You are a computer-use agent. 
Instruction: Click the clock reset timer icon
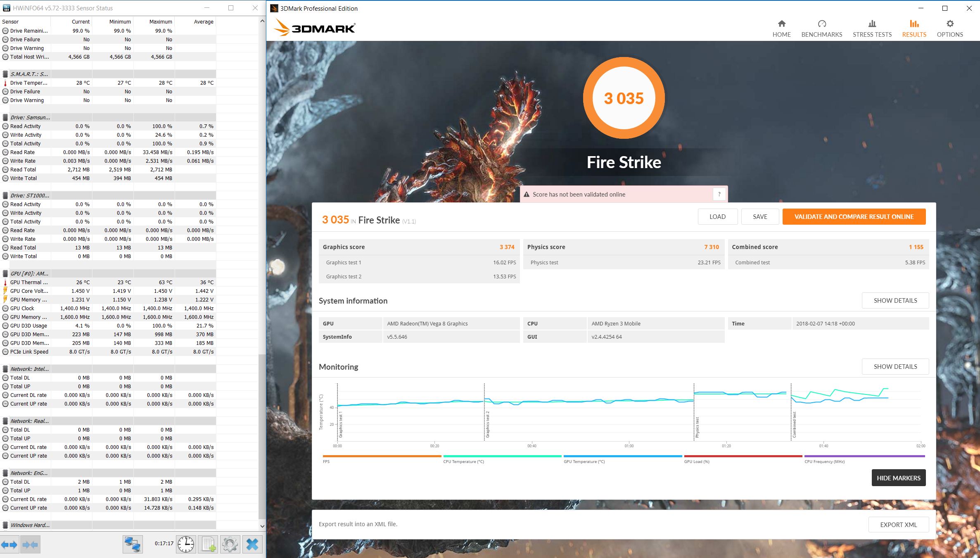[x=186, y=544]
